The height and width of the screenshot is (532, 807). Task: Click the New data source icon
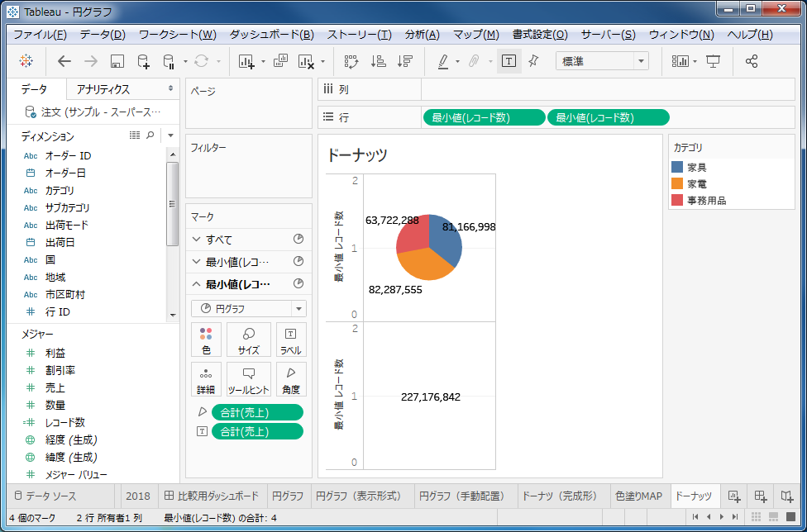[x=143, y=61]
